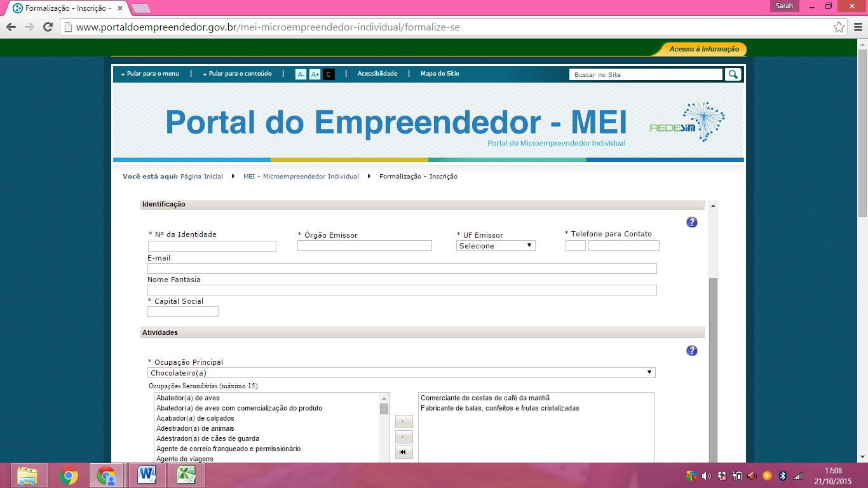
Task: Open the Identificação help question-mark icon
Action: (692, 222)
